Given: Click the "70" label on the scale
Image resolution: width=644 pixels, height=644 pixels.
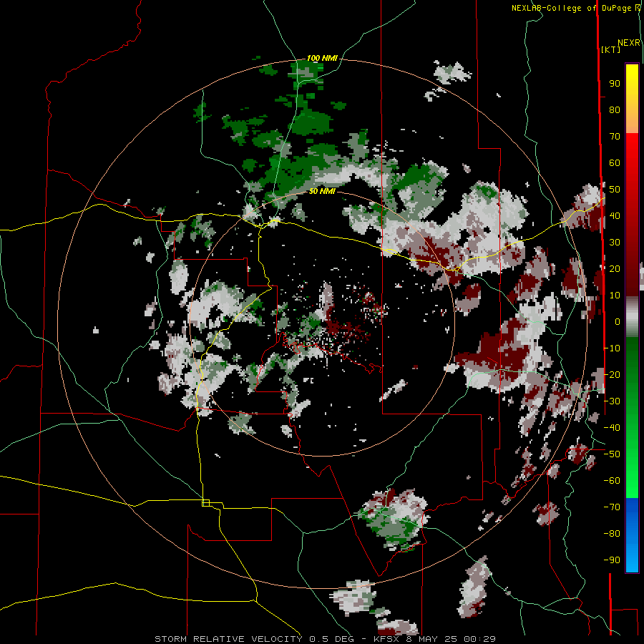Looking at the screenshot, I should click(615, 137).
